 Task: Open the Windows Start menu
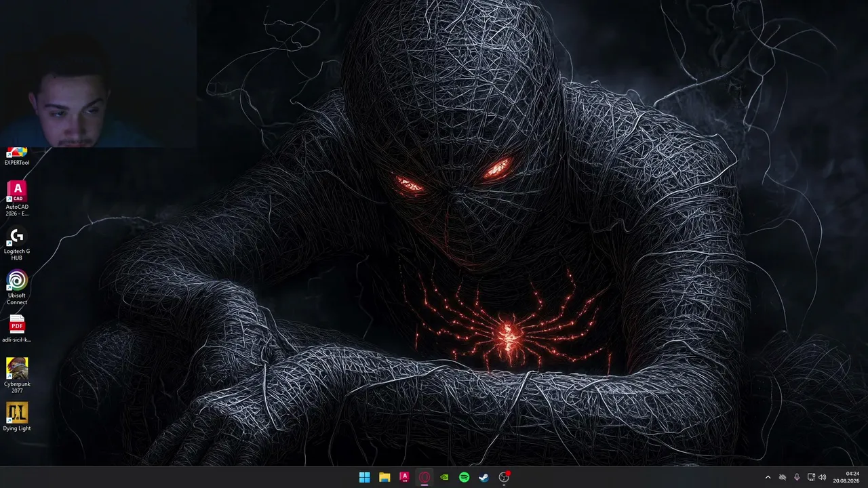point(364,477)
